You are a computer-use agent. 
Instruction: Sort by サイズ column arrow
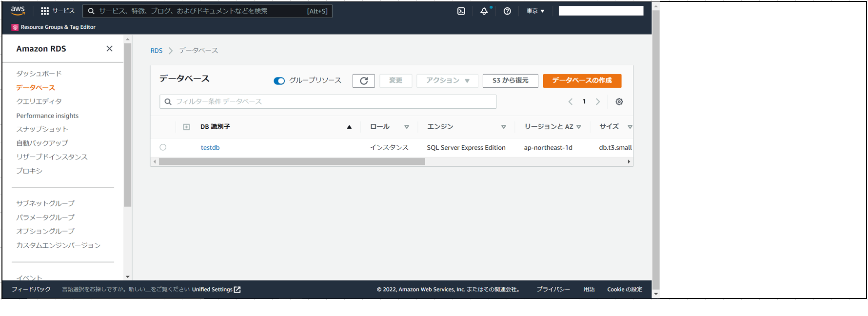click(630, 127)
